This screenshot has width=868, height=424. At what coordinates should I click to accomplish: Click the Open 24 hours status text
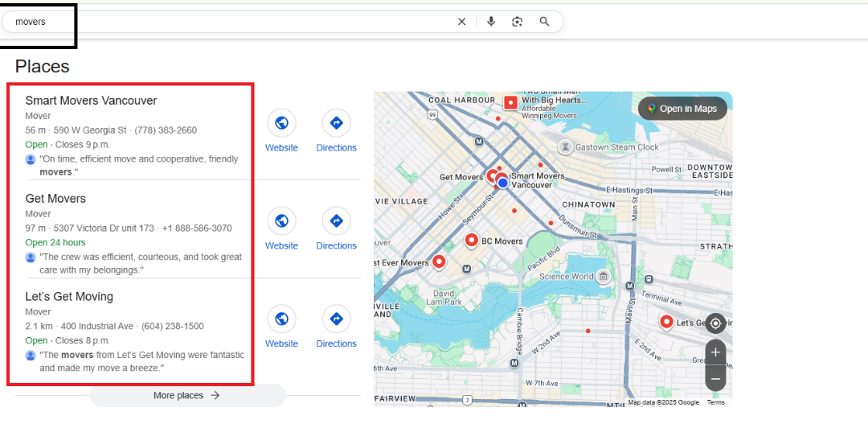tap(55, 242)
